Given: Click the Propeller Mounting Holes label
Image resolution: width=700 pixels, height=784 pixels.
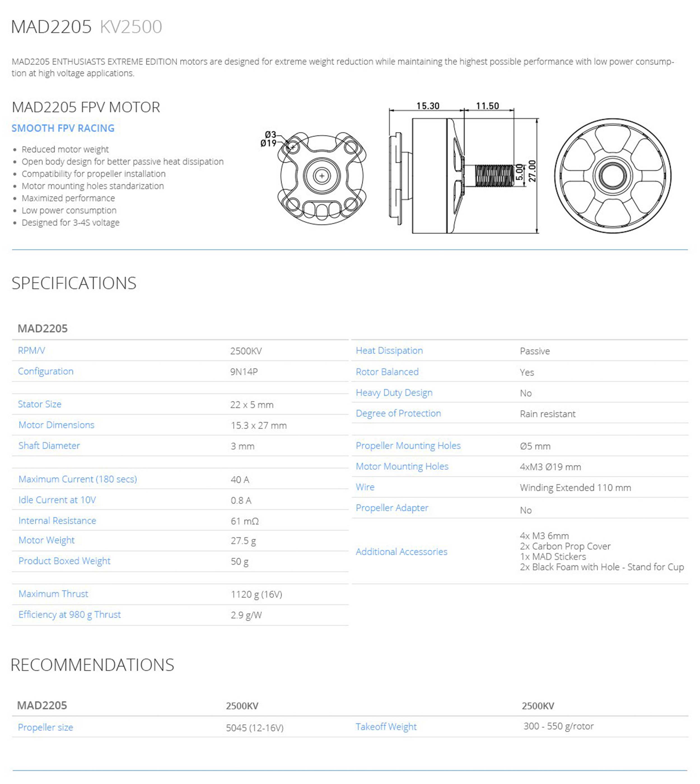Looking at the screenshot, I should 408,446.
